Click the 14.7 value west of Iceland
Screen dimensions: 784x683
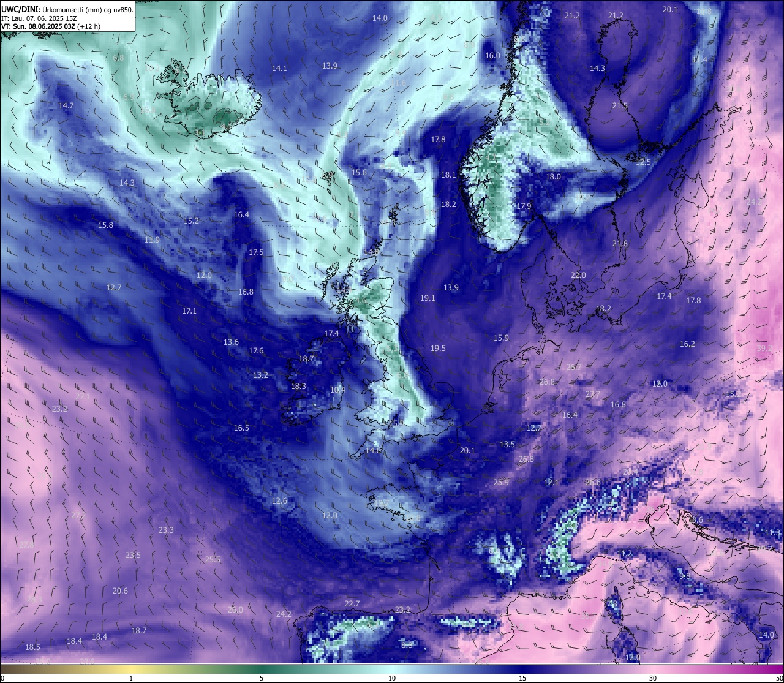[66, 106]
